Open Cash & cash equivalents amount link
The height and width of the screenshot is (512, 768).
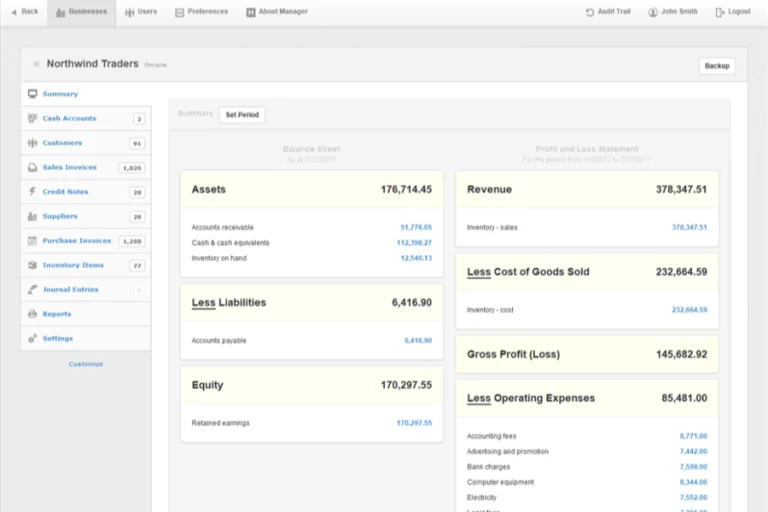pos(414,243)
